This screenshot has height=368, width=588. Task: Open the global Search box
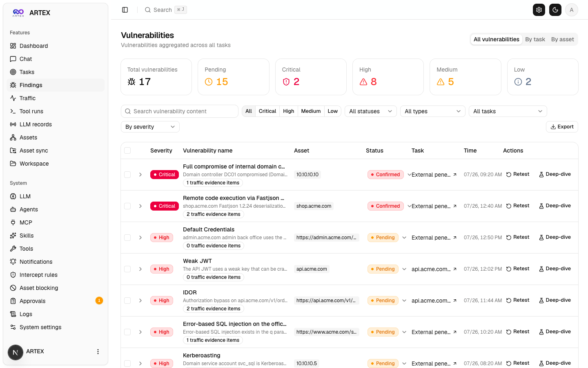coord(166,10)
